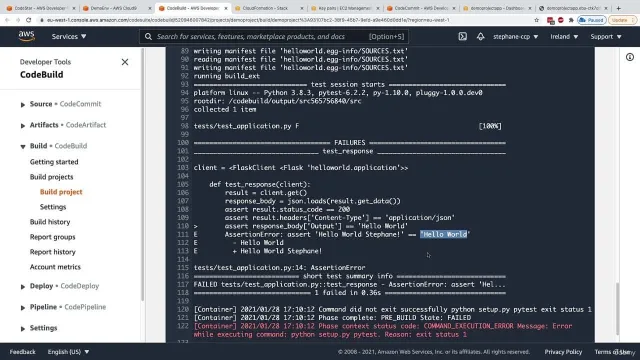Click the Feedback link in footer
The height and width of the screenshot is (360, 640).
pyautogui.click(x=22, y=351)
